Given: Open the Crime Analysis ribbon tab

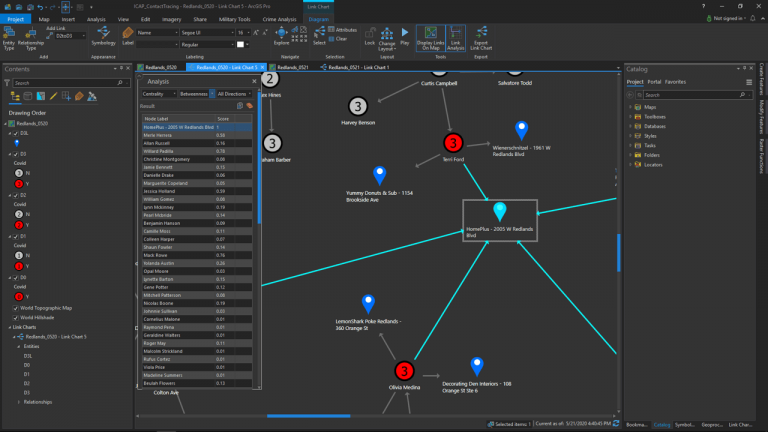Looking at the screenshot, I should (279, 19).
